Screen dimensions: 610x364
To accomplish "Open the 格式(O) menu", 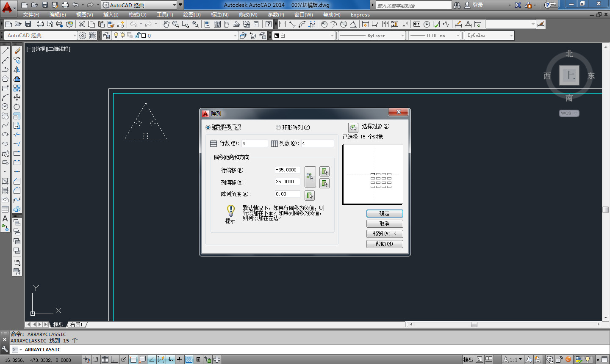I will pyautogui.click(x=138, y=15).
